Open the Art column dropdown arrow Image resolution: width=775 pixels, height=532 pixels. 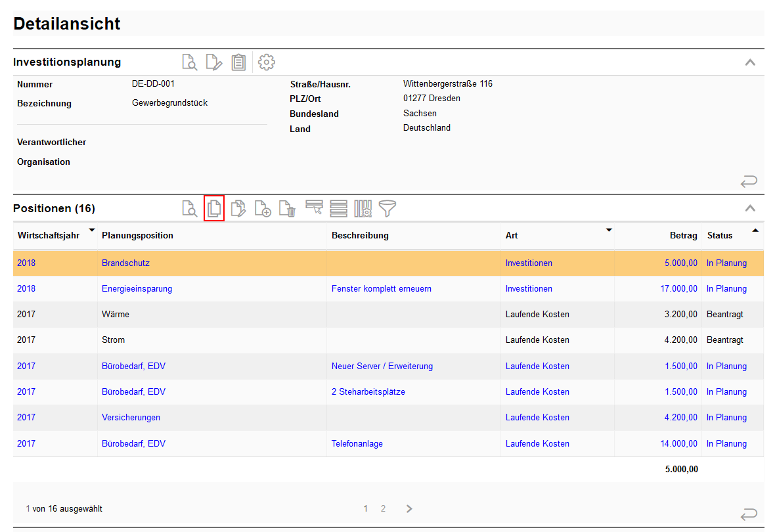click(609, 230)
